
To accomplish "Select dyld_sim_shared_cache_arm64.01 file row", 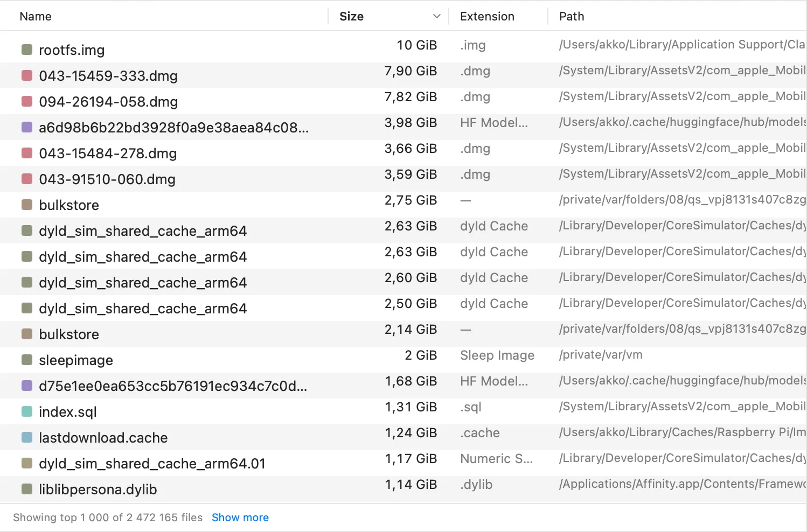I will point(152,464).
